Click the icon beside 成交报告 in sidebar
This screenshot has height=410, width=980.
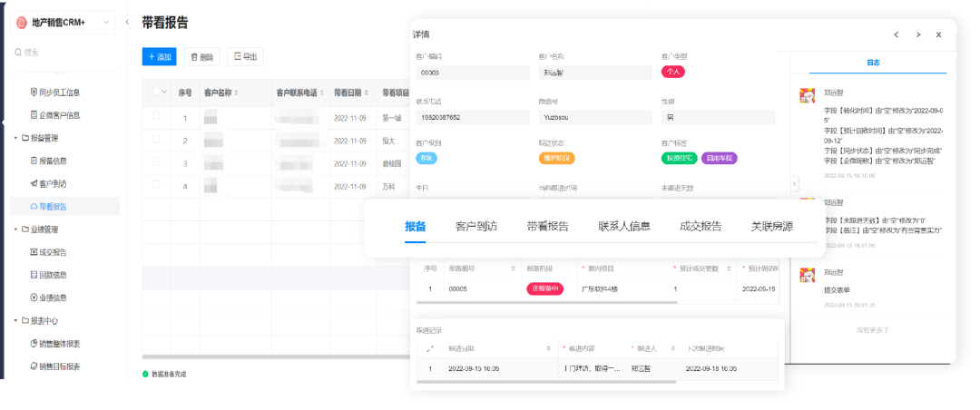pyautogui.click(x=34, y=252)
